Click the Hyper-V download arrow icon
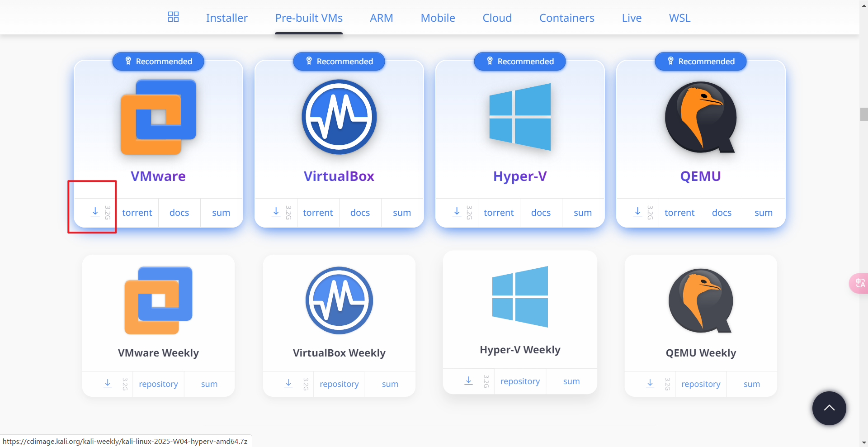The height and width of the screenshot is (447, 868). coord(457,212)
